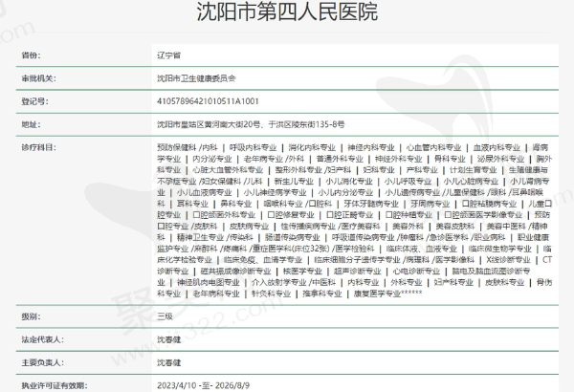This screenshot has height=392, width=574.
Task: Click the 法定代表人 label
Action: coord(42,339)
